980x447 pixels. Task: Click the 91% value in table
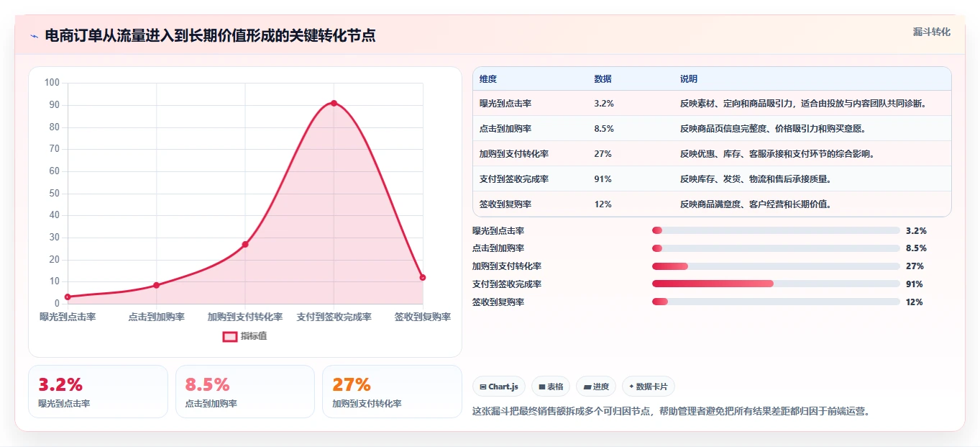tap(603, 179)
